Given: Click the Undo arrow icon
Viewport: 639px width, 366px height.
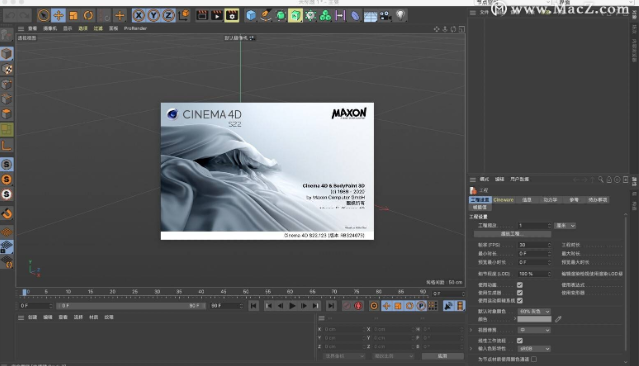Looking at the screenshot, I should [10, 15].
